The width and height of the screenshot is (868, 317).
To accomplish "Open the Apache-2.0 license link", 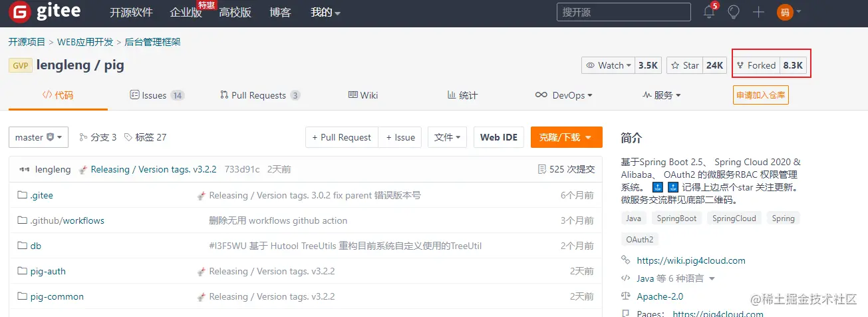I will pos(660,296).
